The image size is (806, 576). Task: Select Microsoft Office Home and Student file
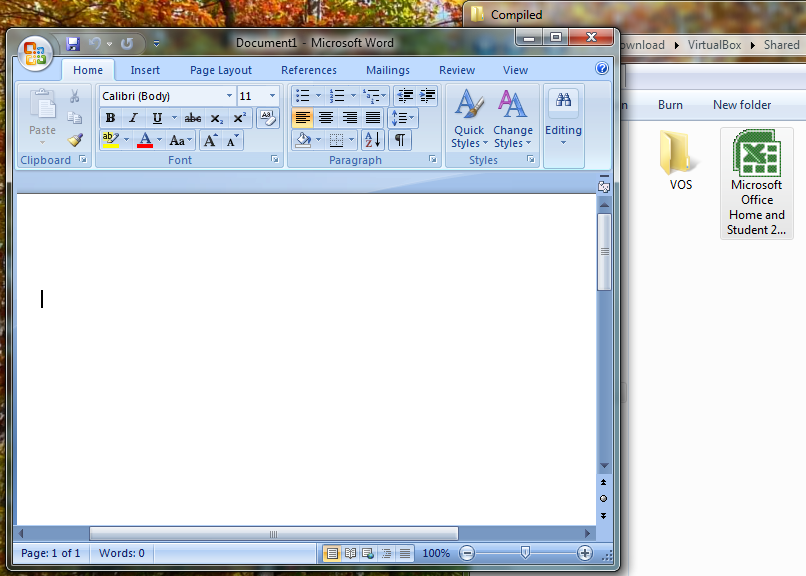(757, 183)
